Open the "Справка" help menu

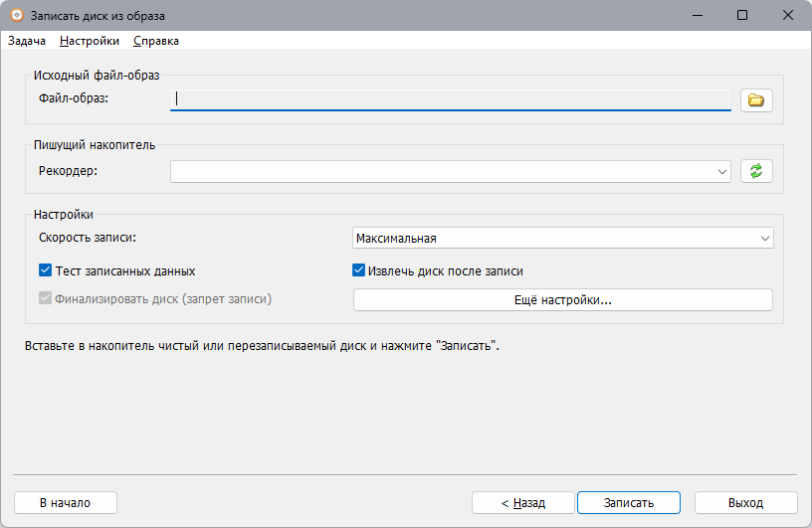pyautogui.click(x=156, y=41)
